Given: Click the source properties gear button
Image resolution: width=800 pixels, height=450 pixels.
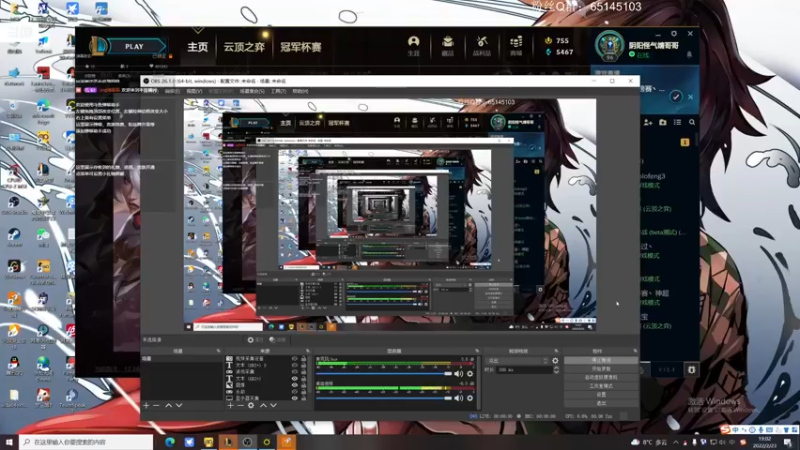Looking at the screenshot, I should [255, 340].
